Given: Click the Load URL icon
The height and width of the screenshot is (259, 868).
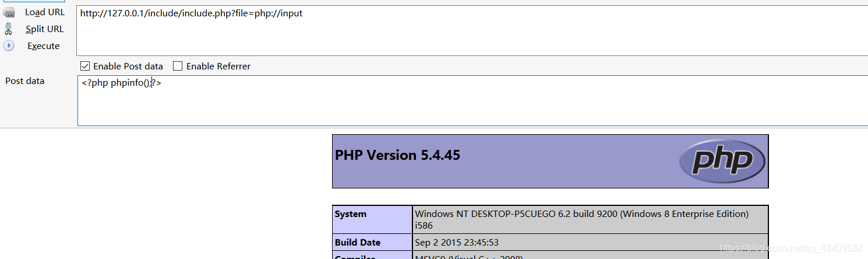Looking at the screenshot, I should tap(9, 12).
